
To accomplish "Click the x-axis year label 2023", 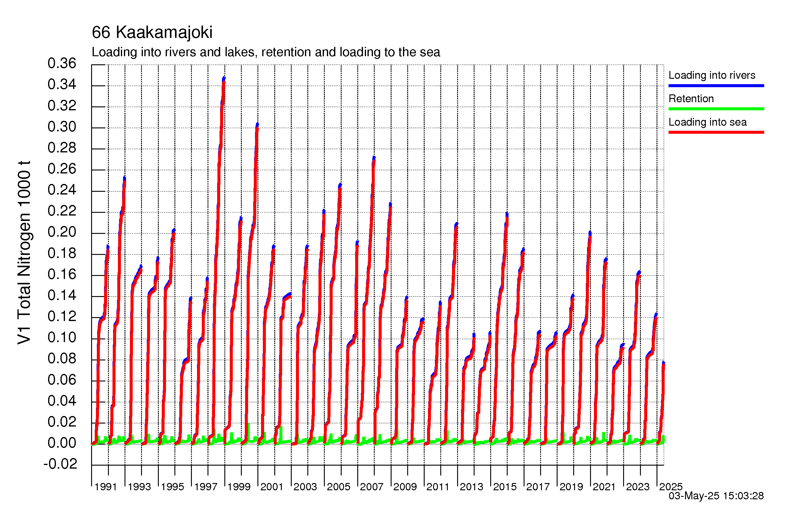I will pos(638,487).
